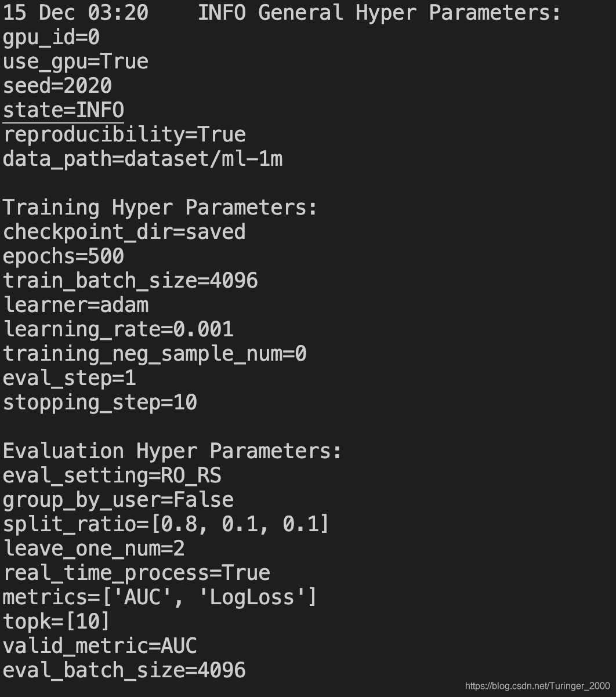Click the train_batch_size=4096 line
This screenshot has height=697, width=616.
(131, 281)
